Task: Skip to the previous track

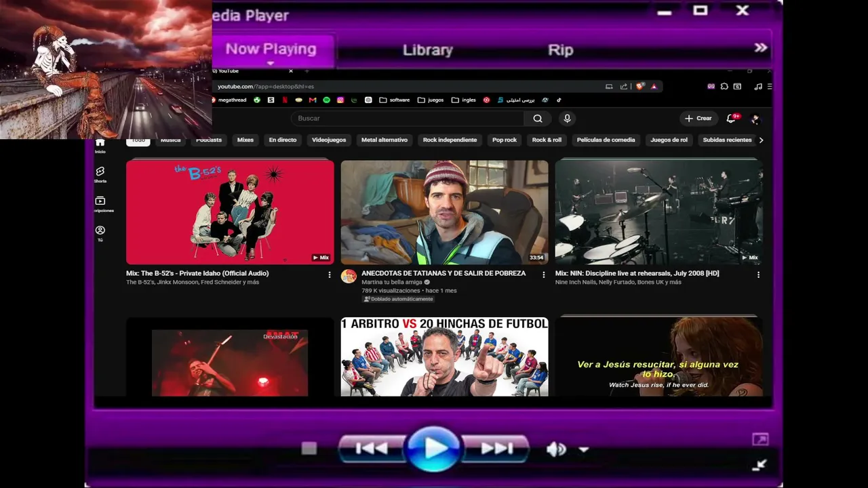Action: coord(372,448)
